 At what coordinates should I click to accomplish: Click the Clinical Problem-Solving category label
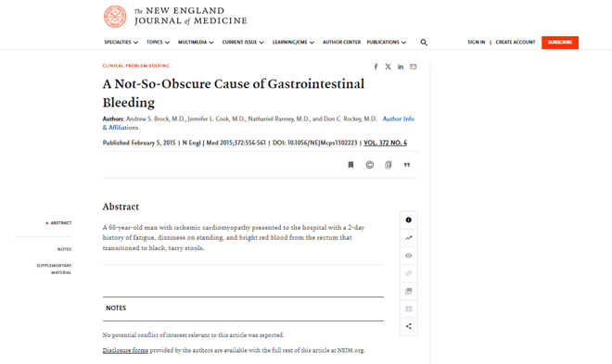(135, 66)
